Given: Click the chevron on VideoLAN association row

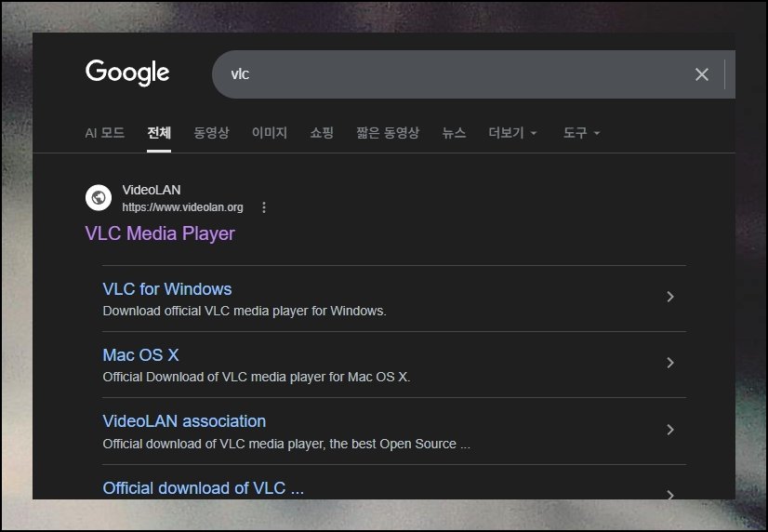Looking at the screenshot, I should tap(670, 430).
